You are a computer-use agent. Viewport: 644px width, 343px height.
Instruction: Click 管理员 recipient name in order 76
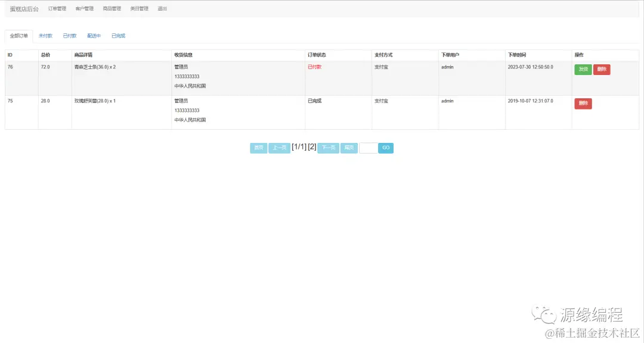pyautogui.click(x=181, y=67)
